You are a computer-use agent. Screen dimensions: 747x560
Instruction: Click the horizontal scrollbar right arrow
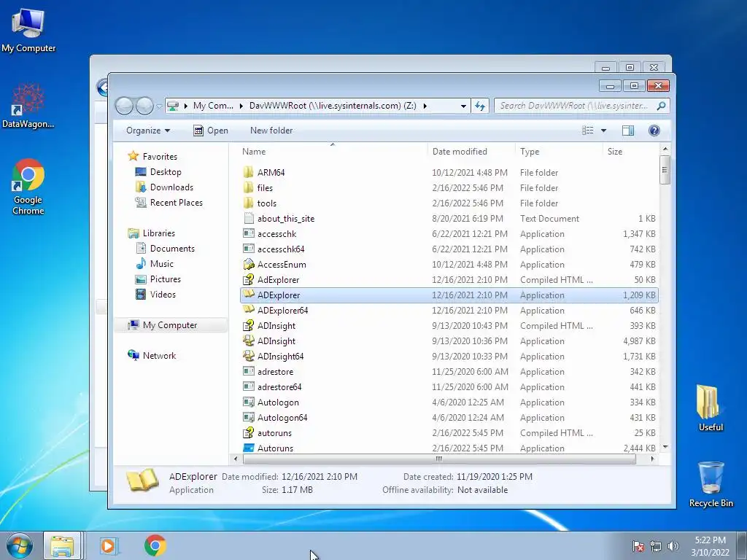click(x=652, y=459)
